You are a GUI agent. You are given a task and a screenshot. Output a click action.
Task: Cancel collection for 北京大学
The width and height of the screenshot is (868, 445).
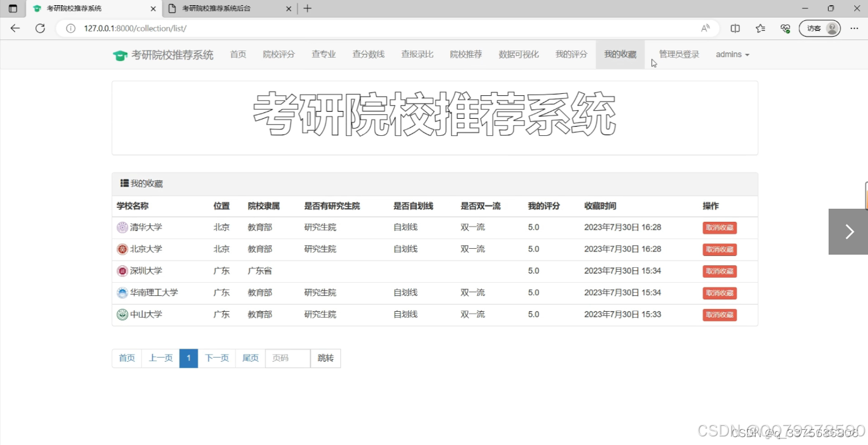720,249
